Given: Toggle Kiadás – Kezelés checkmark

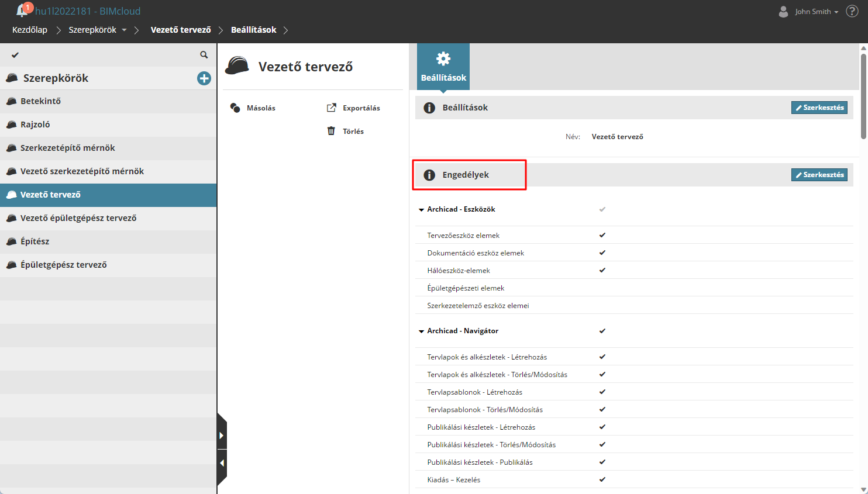Looking at the screenshot, I should pos(602,479).
